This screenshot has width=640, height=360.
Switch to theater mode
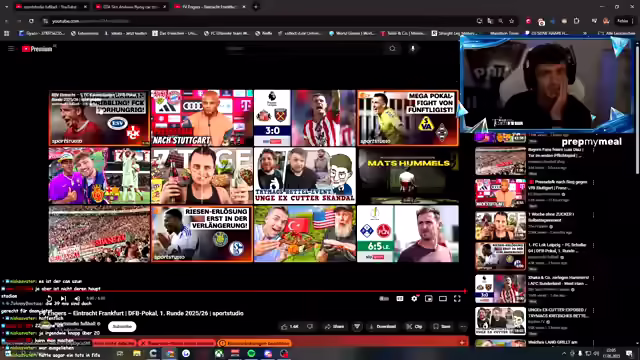tap(443, 299)
